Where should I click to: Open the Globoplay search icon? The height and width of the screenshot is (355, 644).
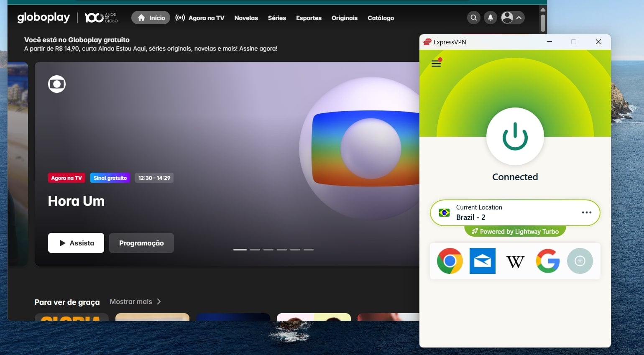point(473,18)
